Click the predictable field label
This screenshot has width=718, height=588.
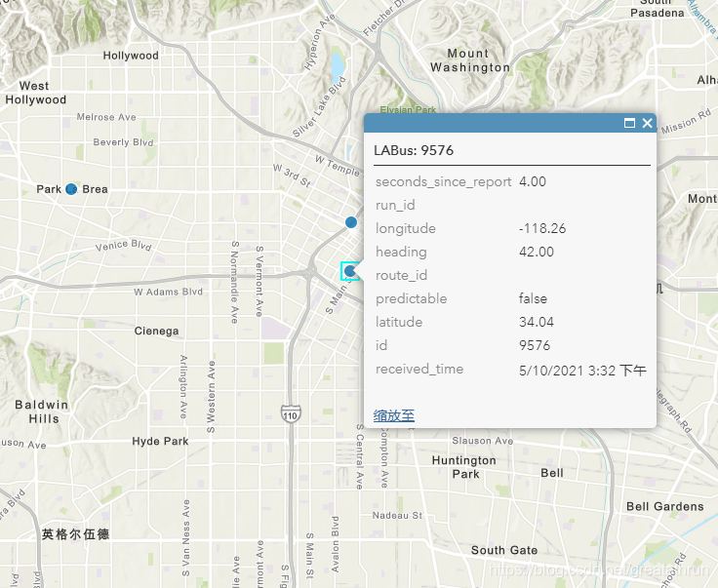pos(411,299)
